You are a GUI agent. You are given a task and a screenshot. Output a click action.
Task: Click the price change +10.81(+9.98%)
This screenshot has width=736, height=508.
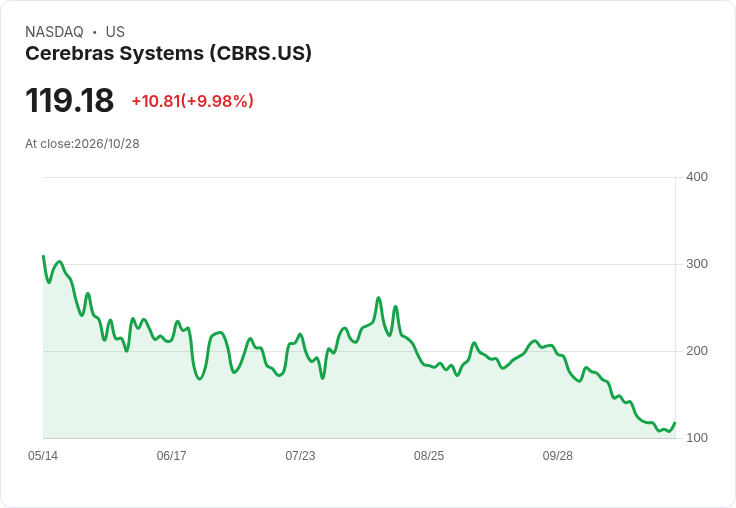click(192, 101)
